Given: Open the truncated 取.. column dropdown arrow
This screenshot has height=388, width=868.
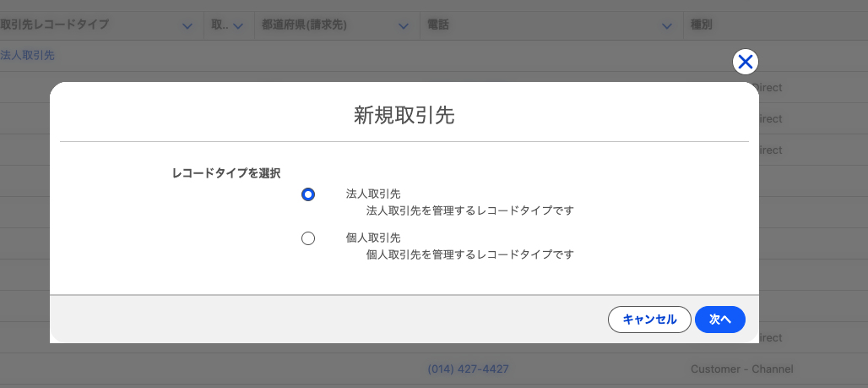Looking at the screenshot, I should click(x=238, y=26).
